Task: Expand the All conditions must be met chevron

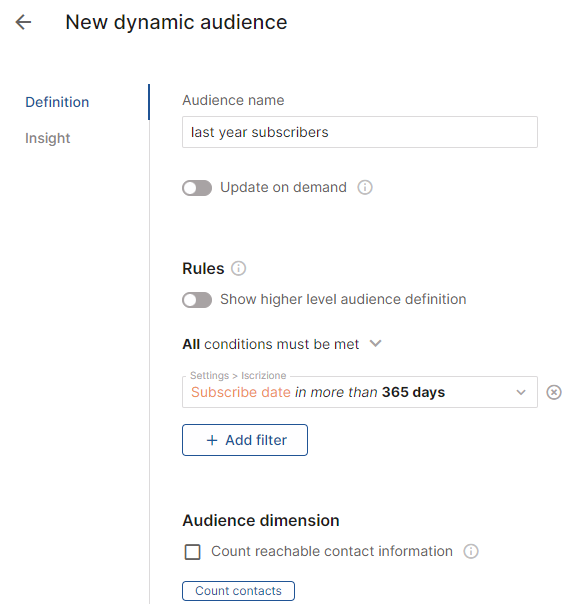Action: [375, 343]
